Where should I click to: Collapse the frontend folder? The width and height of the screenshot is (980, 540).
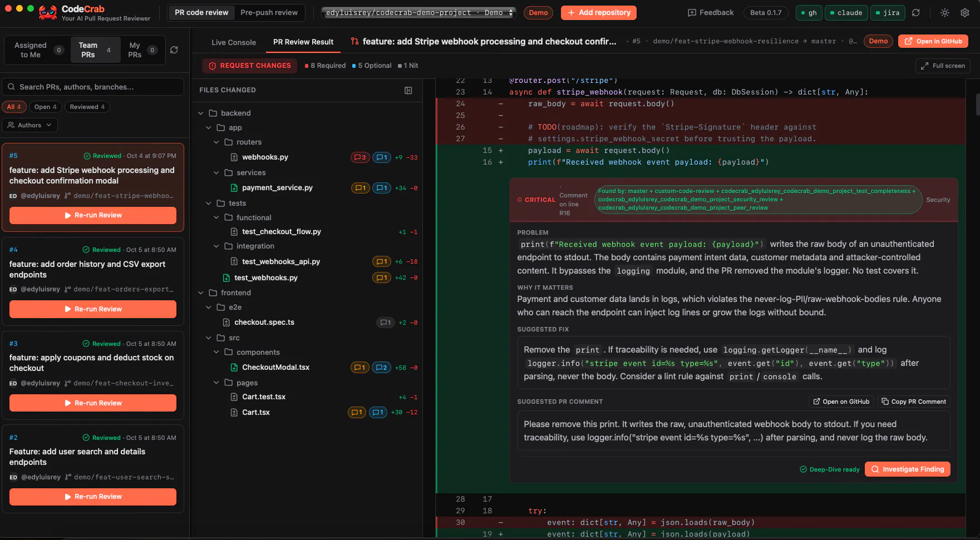click(x=201, y=293)
